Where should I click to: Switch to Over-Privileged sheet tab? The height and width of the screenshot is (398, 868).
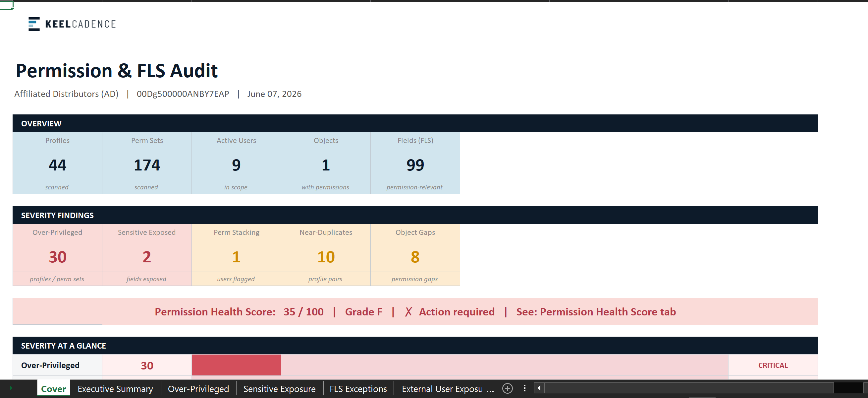198,389
